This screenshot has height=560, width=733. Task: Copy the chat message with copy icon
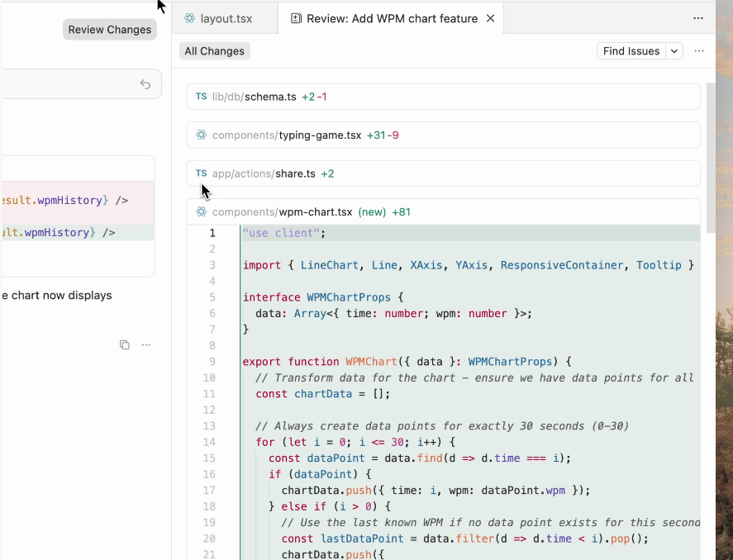[x=125, y=344]
